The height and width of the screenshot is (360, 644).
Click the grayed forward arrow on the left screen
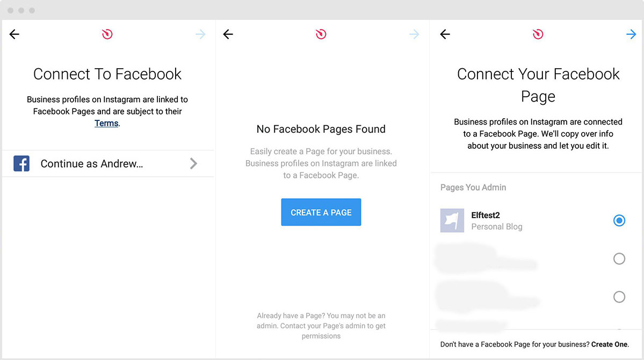pyautogui.click(x=200, y=34)
